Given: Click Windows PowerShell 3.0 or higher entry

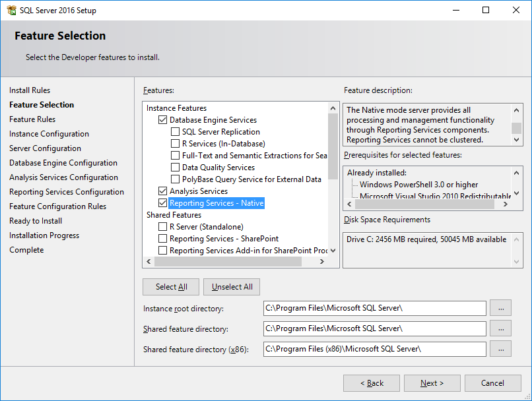Looking at the screenshot, I should click(418, 185).
